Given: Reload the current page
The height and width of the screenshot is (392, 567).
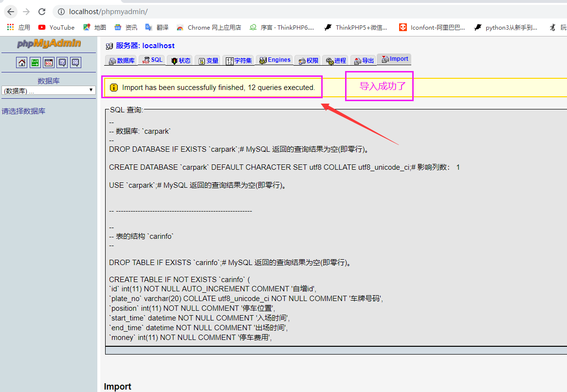Looking at the screenshot, I should click(x=42, y=12).
